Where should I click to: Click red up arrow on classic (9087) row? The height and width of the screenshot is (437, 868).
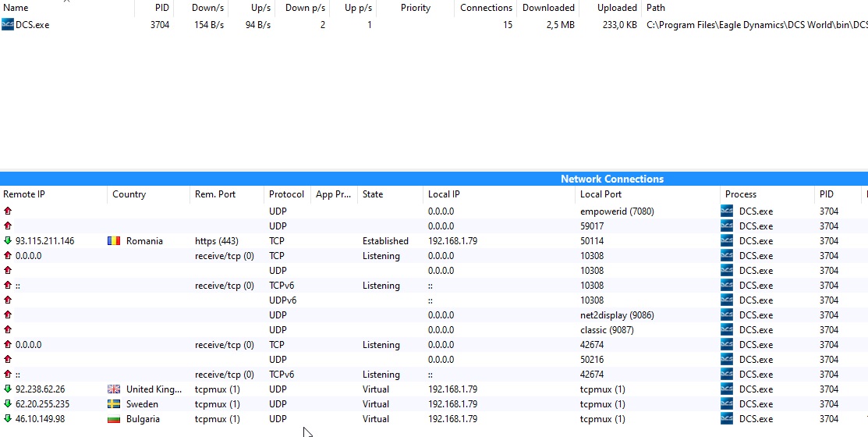8,330
